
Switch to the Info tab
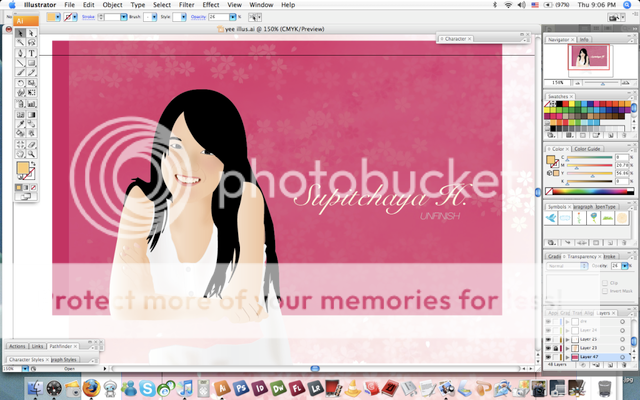(584, 40)
